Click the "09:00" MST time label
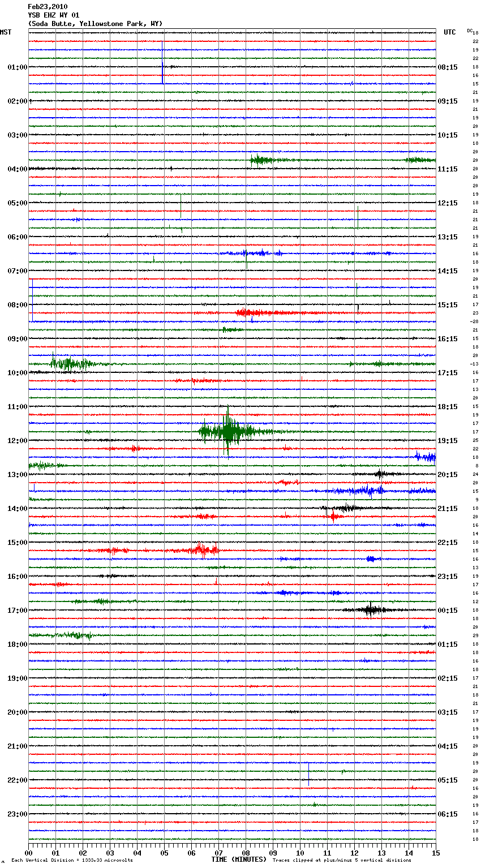481x868 pixels. click(x=18, y=339)
